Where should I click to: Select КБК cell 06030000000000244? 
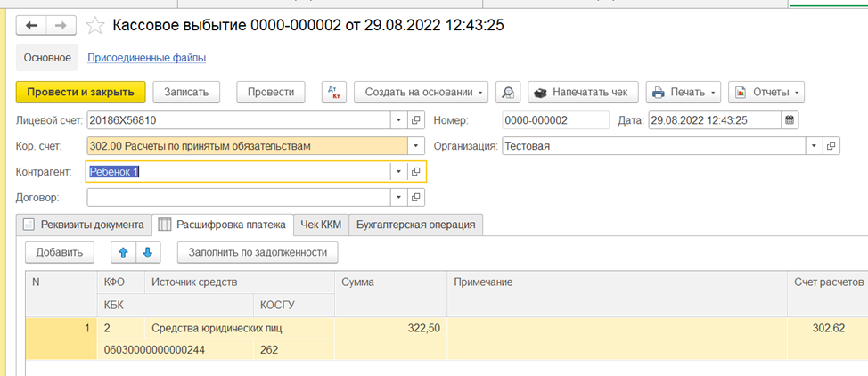point(176,349)
